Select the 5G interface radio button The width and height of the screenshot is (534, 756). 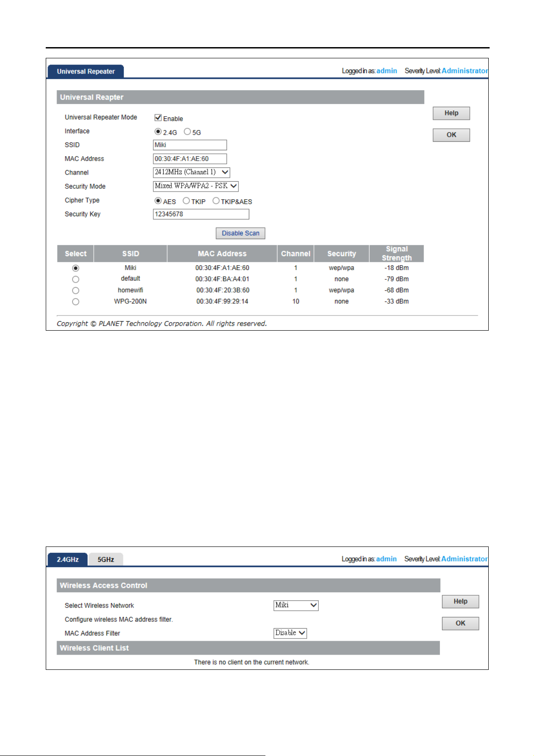point(187,132)
